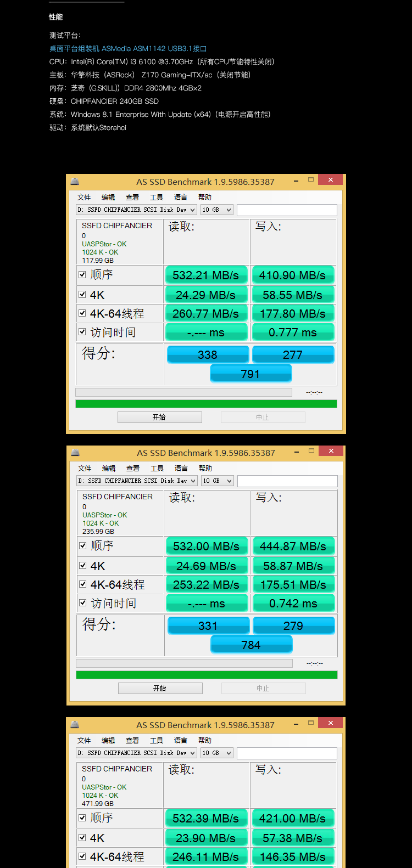Click the 0.742 ms write access time

click(x=293, y=603)
